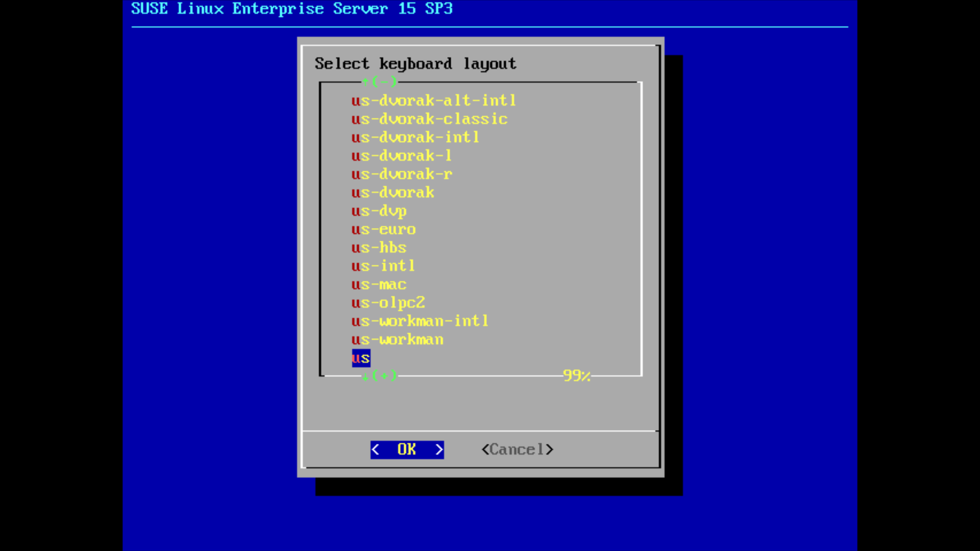
Task: Pick the us-dvorak-l layout
Action: point(401,156)
